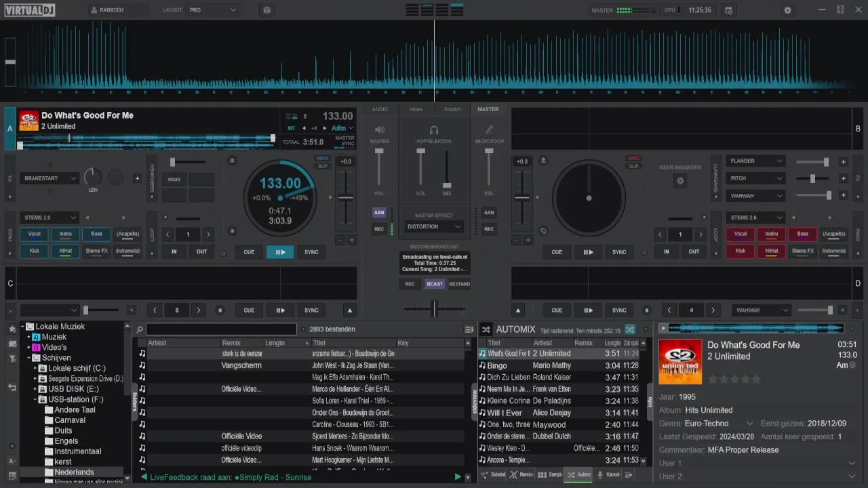Click the BESTAND record button
868x488 pixels.
(459, 284)
